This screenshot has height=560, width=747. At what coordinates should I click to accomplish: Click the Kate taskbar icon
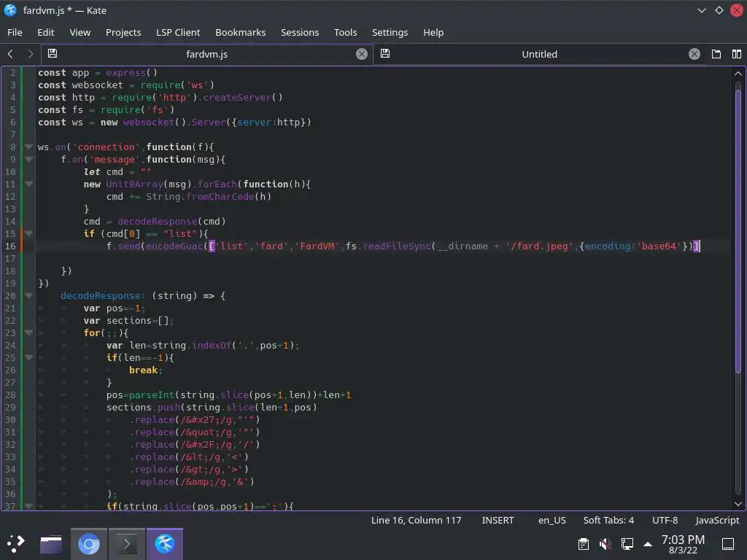click(165, 544)
